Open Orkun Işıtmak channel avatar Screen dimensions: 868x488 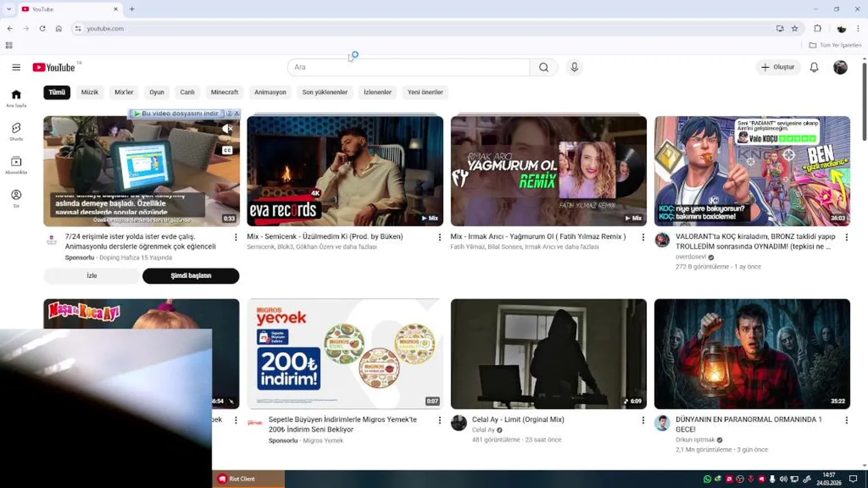[662, 423]
